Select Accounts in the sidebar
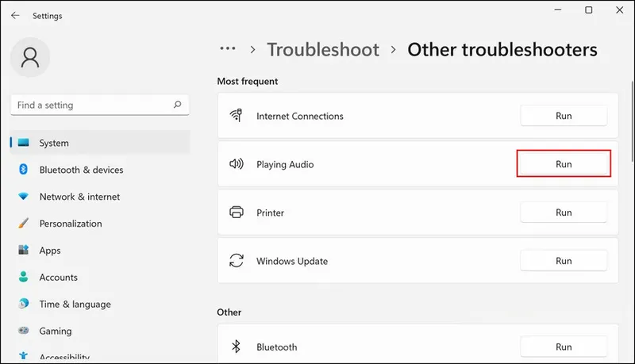 [100, 277]
